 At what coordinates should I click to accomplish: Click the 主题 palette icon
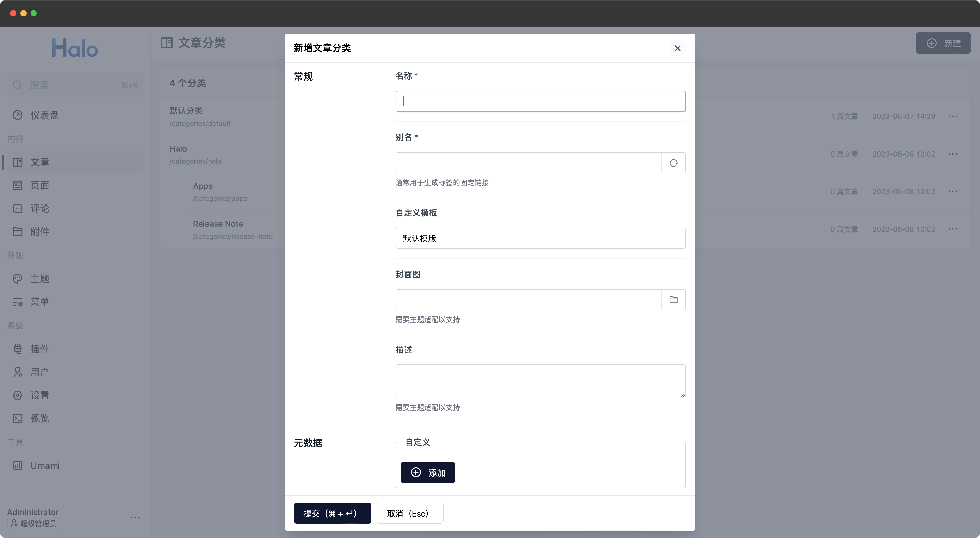pos(18,279)
